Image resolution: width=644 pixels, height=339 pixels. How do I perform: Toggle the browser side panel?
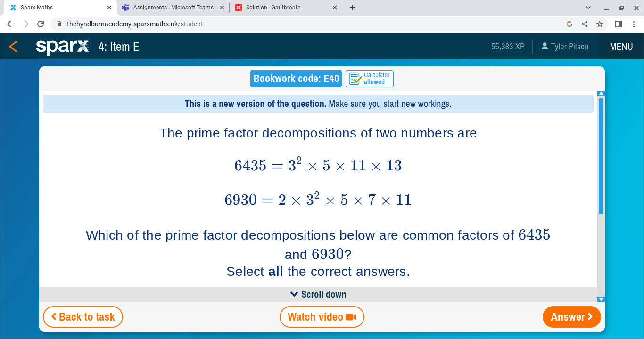coord(618,24)
